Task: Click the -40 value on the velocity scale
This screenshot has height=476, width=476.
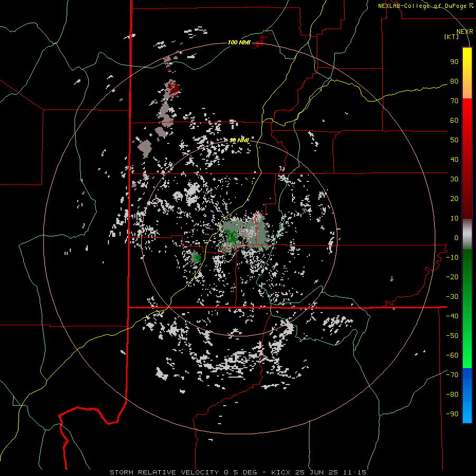Action: tap(452, 316)
